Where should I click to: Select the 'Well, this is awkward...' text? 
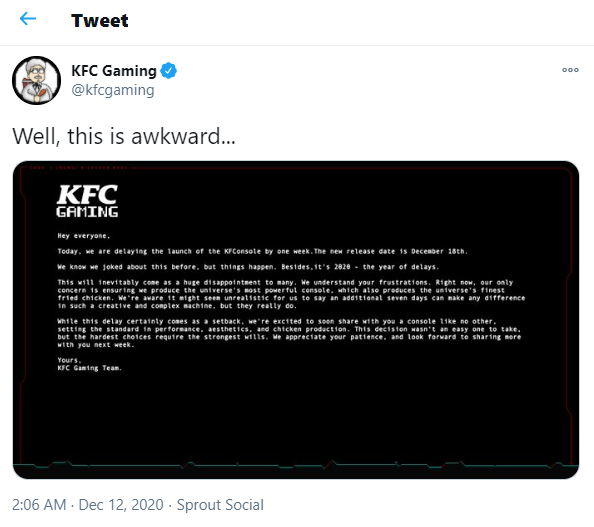(124, 136)
